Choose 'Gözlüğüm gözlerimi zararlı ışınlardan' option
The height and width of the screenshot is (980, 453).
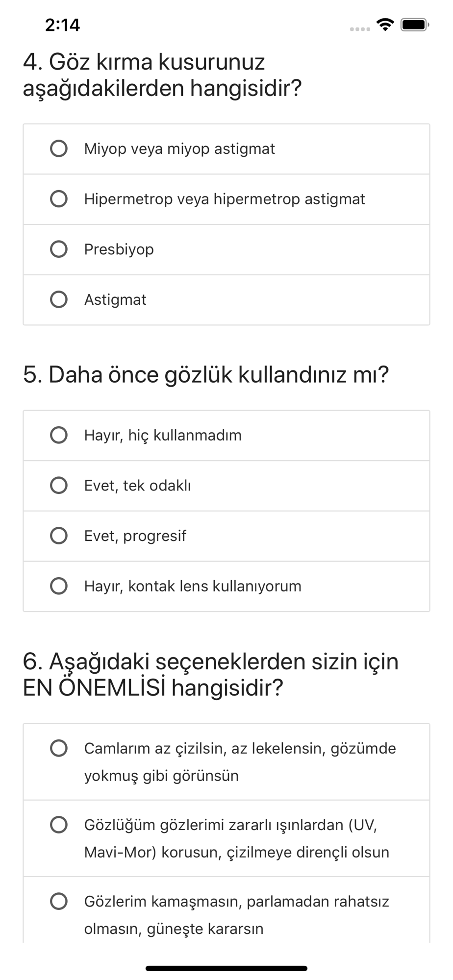pos(59,825)
